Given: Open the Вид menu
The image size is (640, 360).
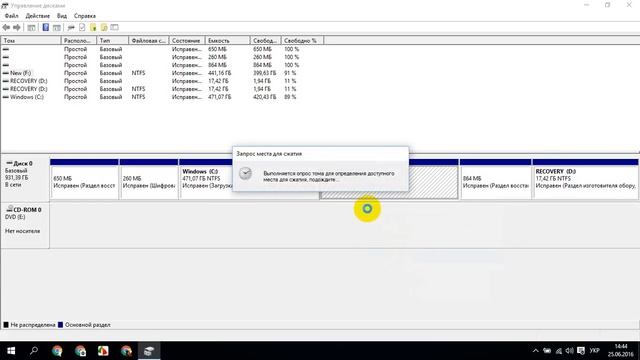Looking at the screenshot, I should click(62, 16).
